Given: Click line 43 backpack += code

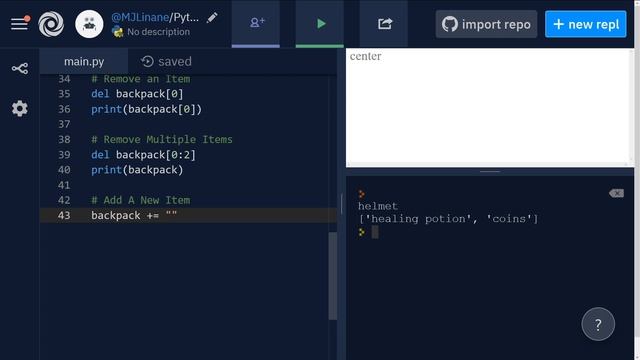Looking at the screenshot, I should click(x=134, y=216).
